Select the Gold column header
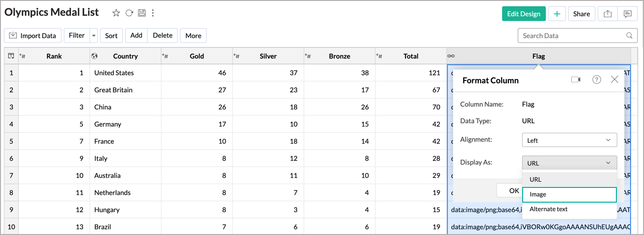Image resolution: width=644 pixels, height=235 pixels. (197, 56)
